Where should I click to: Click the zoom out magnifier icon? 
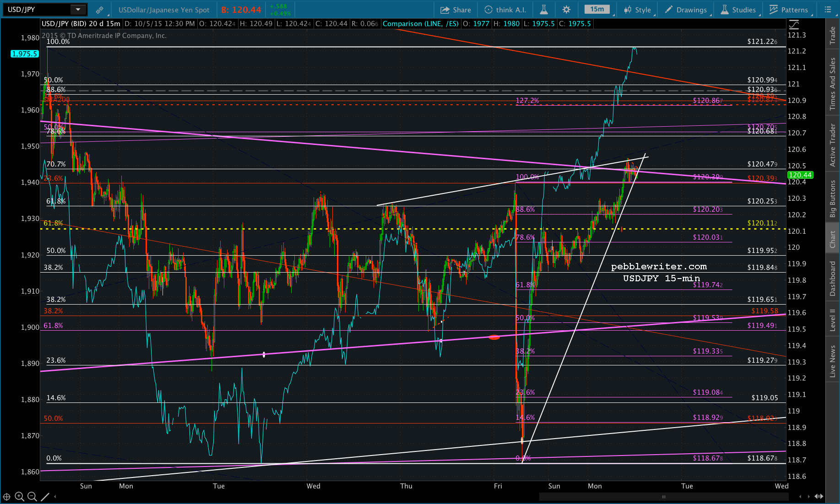[x=32, y=497]
